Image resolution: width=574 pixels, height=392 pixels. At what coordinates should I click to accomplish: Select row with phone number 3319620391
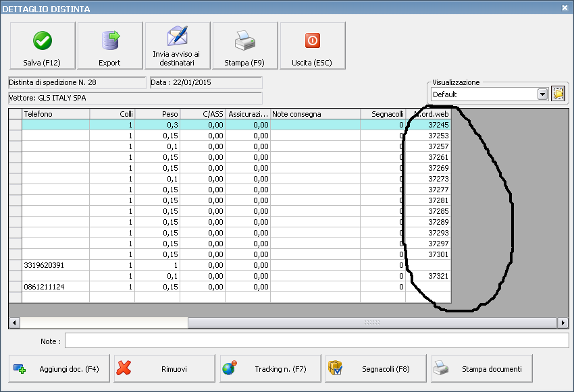point(55,265)
